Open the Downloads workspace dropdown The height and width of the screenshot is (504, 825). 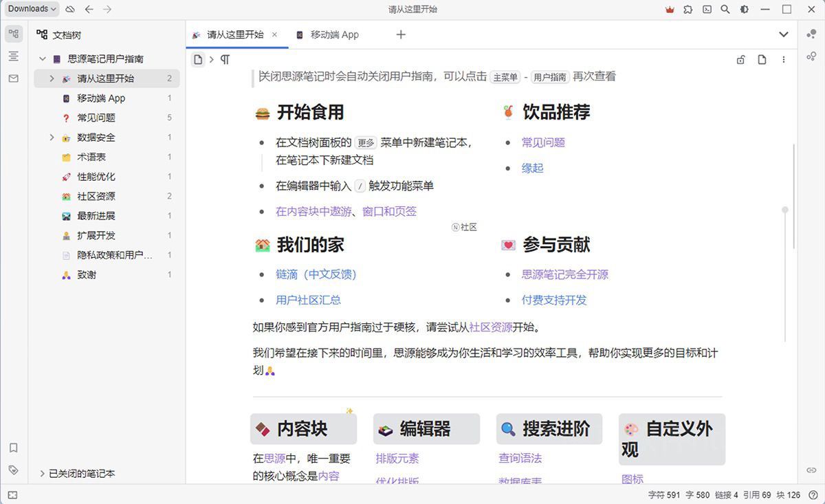click(x=30, y=9)
